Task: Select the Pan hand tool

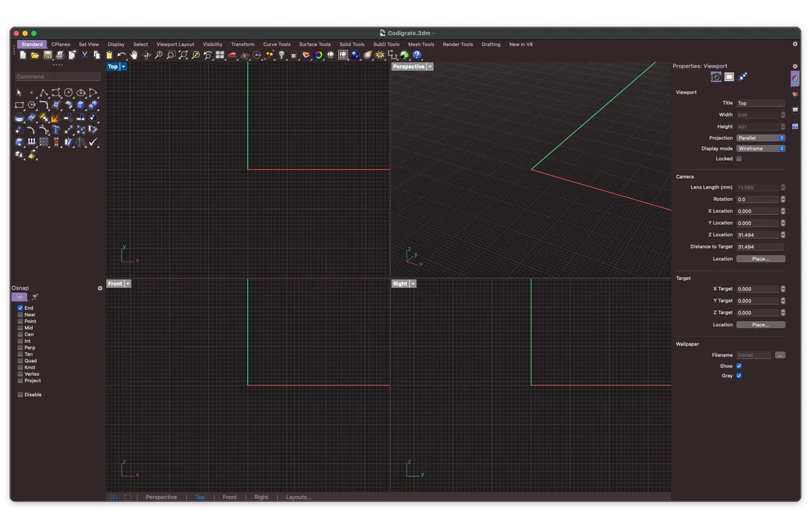Action: 134,55
